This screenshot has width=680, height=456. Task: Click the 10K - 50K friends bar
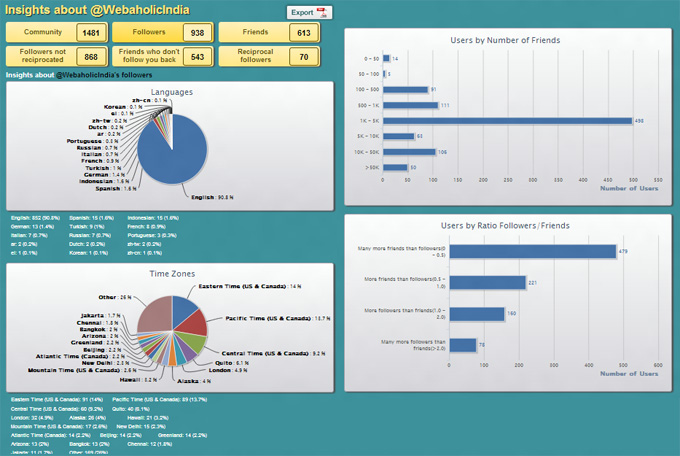(409, 152)
